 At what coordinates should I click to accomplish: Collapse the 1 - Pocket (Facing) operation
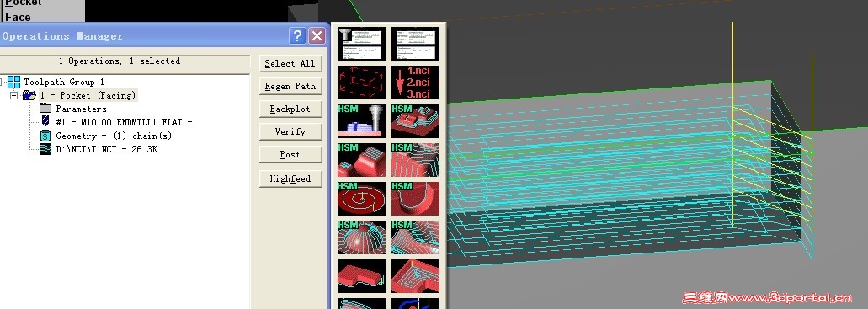pos(14,95)
